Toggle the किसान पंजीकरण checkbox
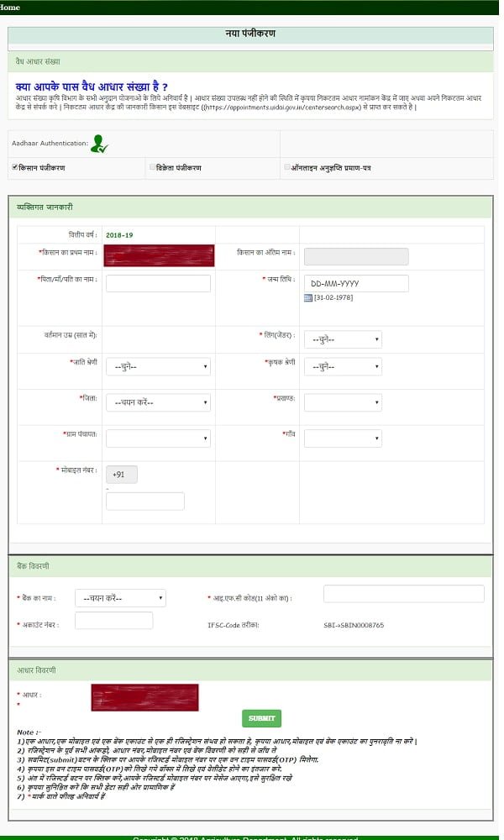504x840 pixels. (x=15, y=167)
